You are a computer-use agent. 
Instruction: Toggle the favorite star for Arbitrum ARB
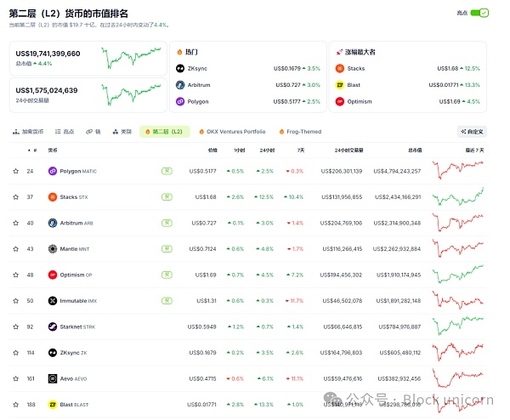click(x=15, y=223)
